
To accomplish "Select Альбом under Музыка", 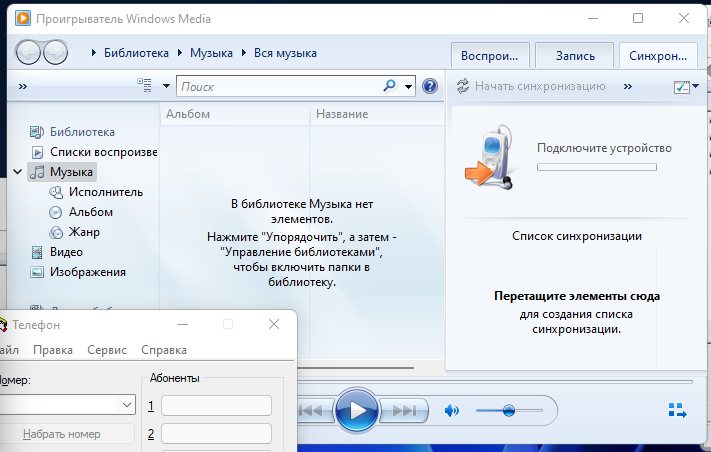I will tap(91, 212).
